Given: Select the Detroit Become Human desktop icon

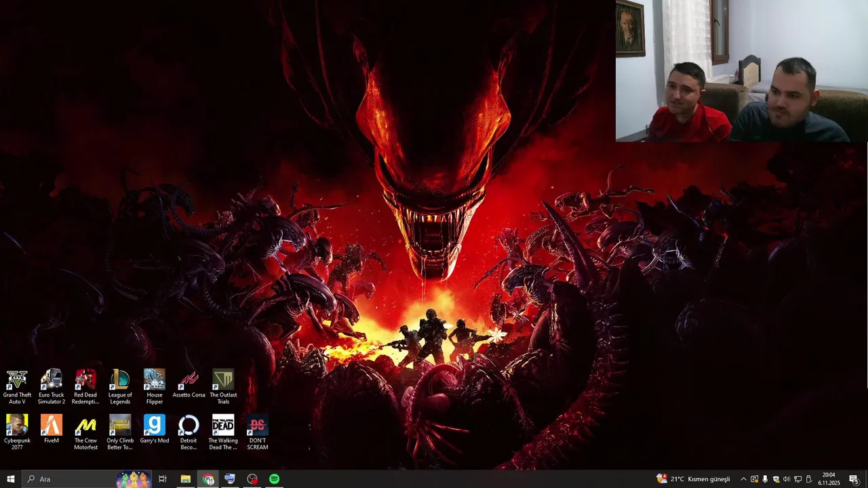Looking at the screenshot, I should 189,432.
